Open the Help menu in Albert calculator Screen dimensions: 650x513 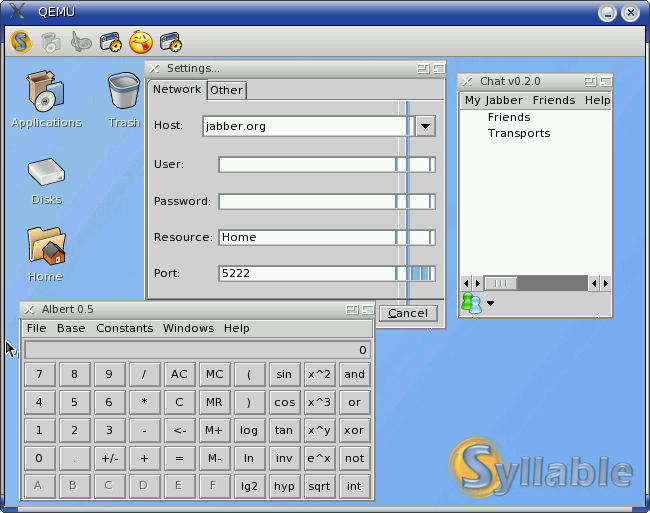[x=237, y=328]
